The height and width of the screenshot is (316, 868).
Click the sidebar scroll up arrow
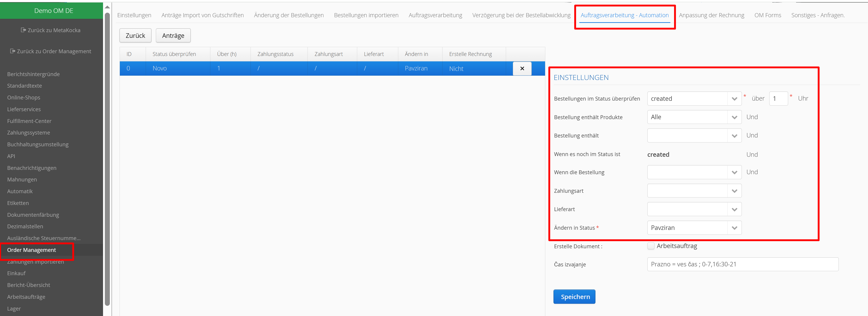coord(107,7)
